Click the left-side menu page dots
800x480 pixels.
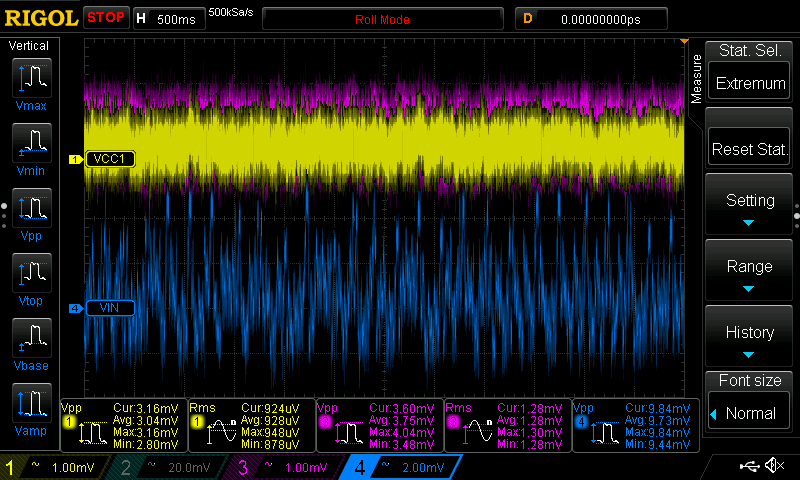point(4,215)
